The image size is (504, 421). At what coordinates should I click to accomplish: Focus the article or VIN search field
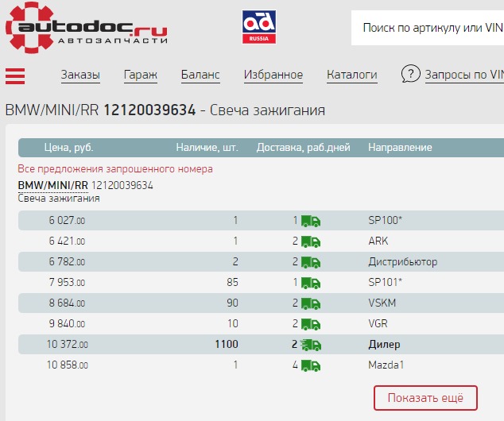pyautogui.click(x=428, y=28)
